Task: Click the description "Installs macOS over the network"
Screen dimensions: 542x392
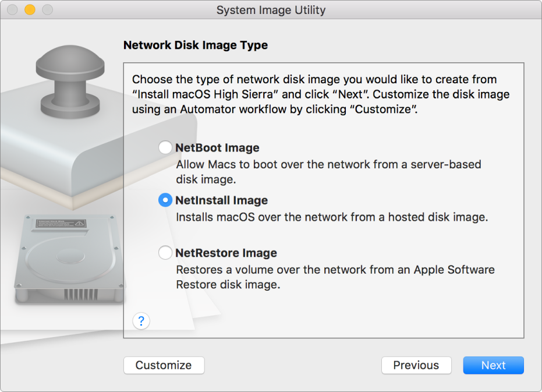Action: click(x=331, y=217)
